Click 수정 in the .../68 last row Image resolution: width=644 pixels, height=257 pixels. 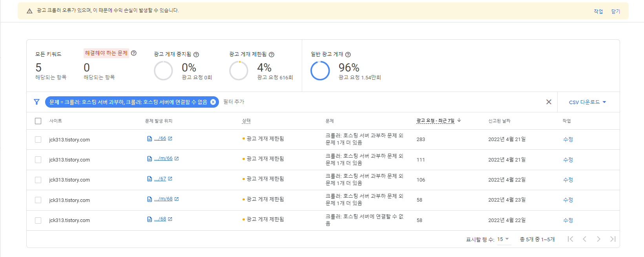pos(568,220)
